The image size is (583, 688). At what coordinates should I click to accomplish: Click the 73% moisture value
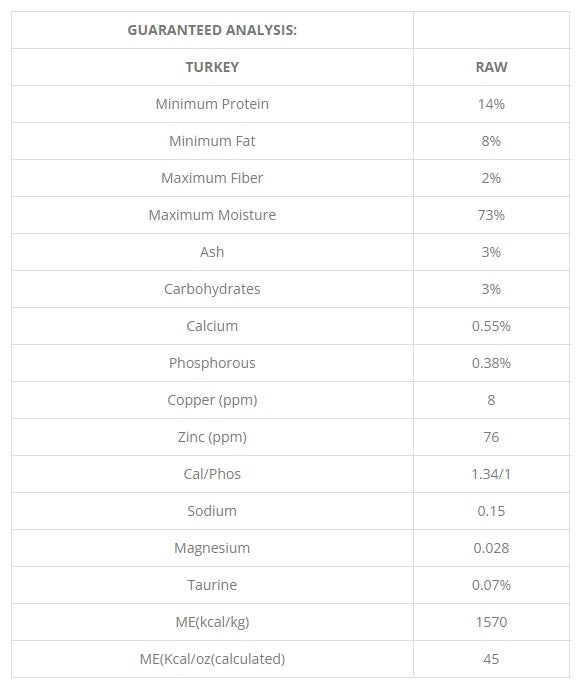coord(491,215)
